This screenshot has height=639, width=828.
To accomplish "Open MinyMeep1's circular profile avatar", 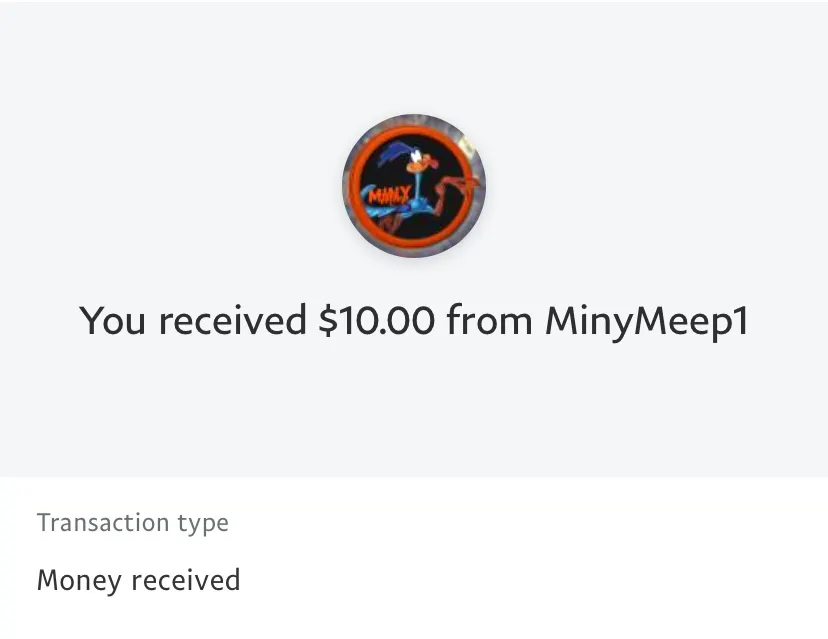I will click(x=414, y=186).
